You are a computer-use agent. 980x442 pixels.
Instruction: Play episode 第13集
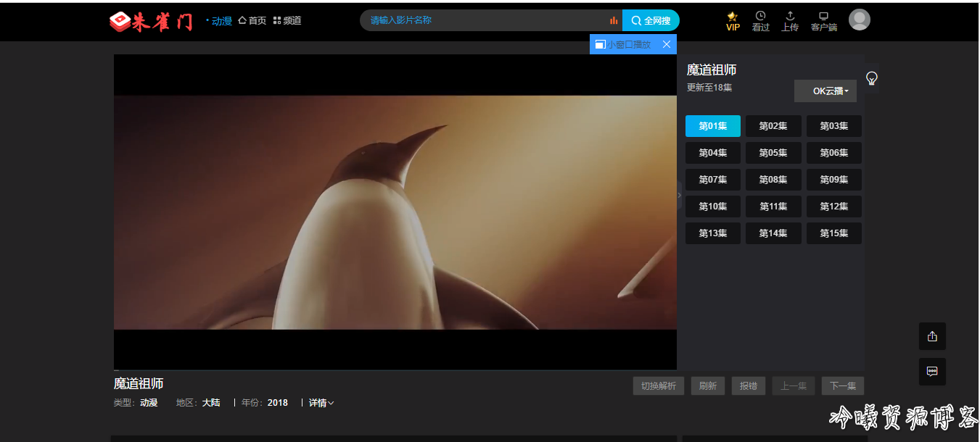tap(713, 233)
